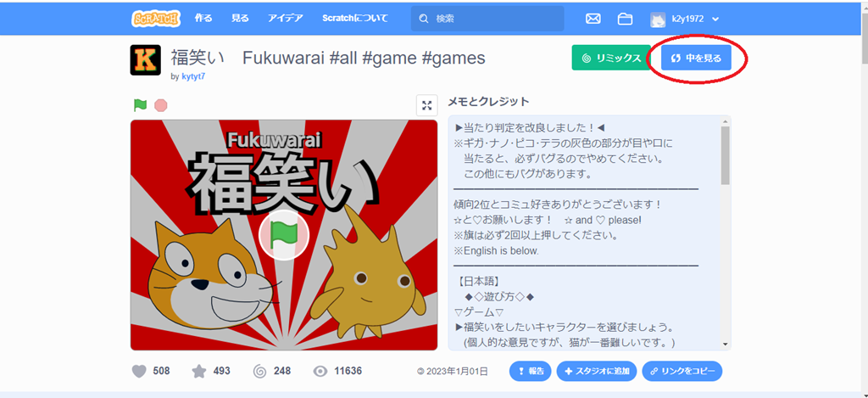Screen dimensions: 868x398
Task: Click the 検索 search field
Action: (x=487, y=19)
